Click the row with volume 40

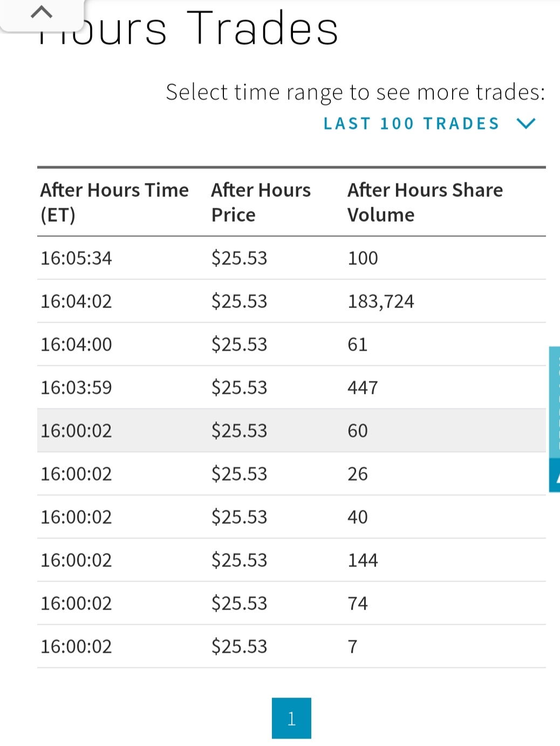point(291,517)
